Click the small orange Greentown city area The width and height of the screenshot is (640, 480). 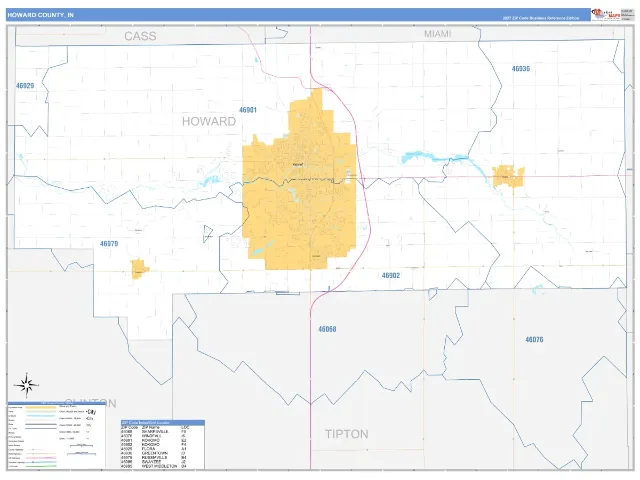pos(508,176)
